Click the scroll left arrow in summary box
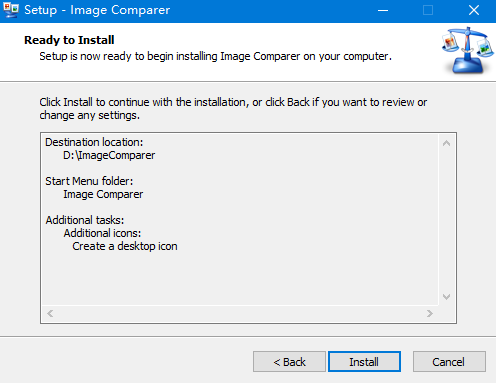The width and height of the screenshot is (496, 383). point(50,313)
